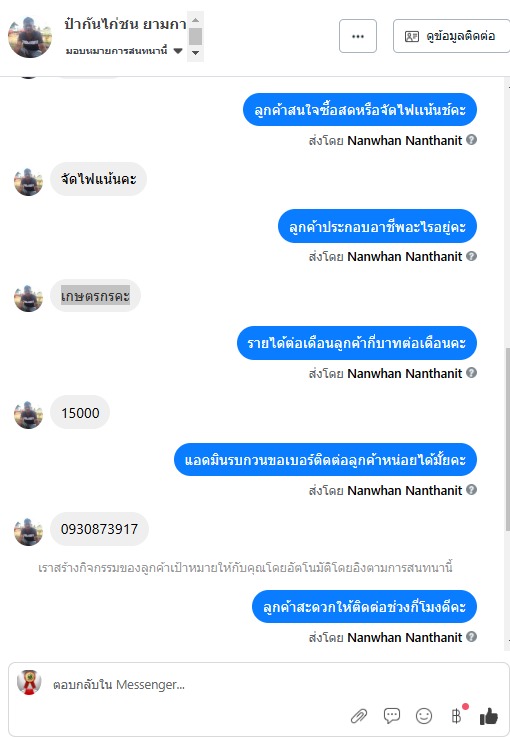Click the conversation vertical scrollbar thumb
This screenshot has width=510, height=737.
(508, 439)
